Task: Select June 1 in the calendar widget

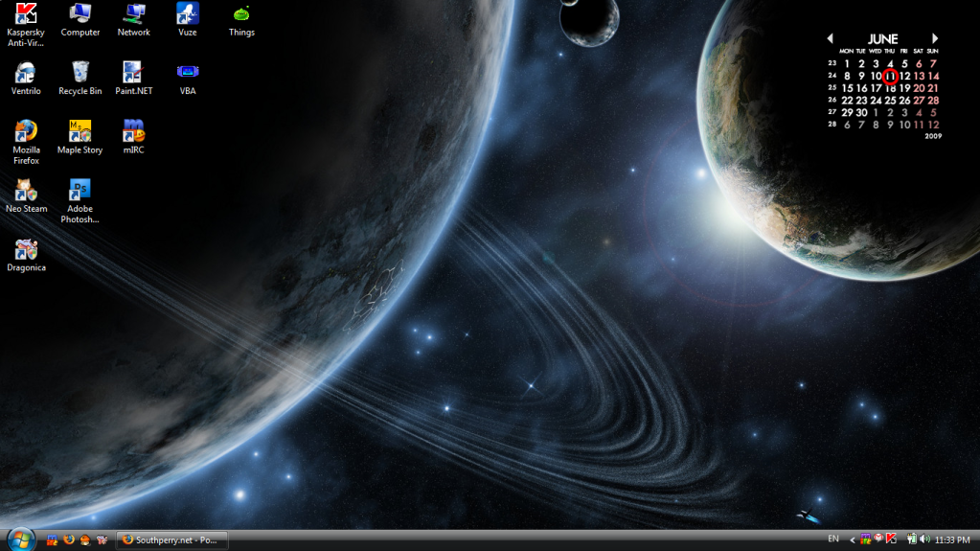Action: 847,64
